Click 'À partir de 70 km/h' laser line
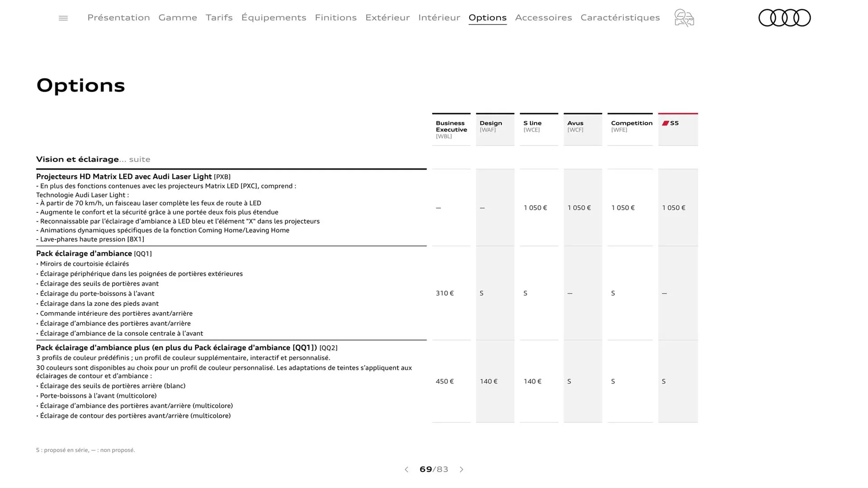The width and height of the screenshot is (868, 488). 149,203
